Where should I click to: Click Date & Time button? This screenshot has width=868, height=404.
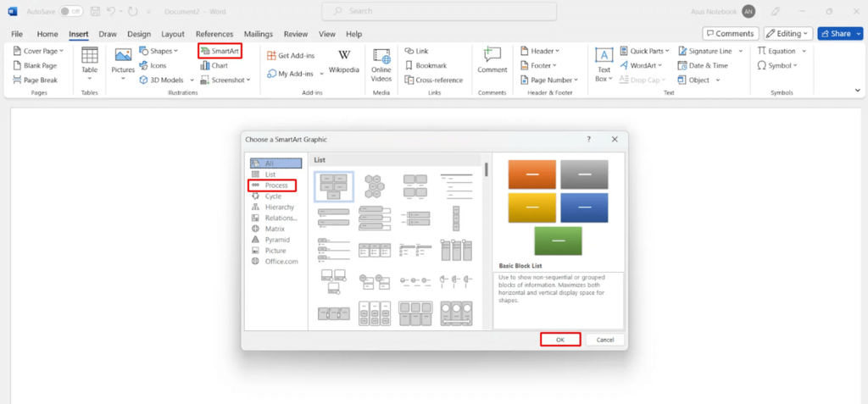(703, 65)
